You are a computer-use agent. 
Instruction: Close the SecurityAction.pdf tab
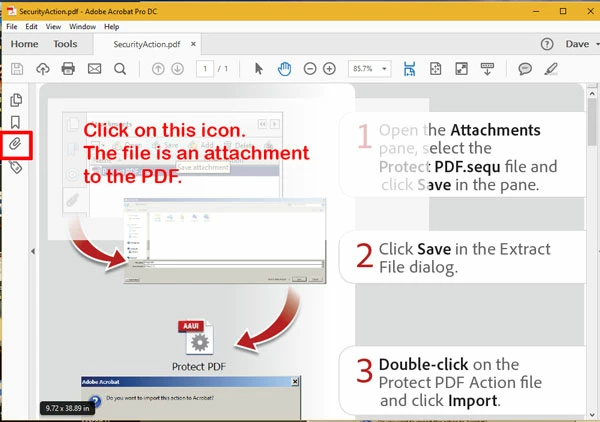(x=193, y=44)
